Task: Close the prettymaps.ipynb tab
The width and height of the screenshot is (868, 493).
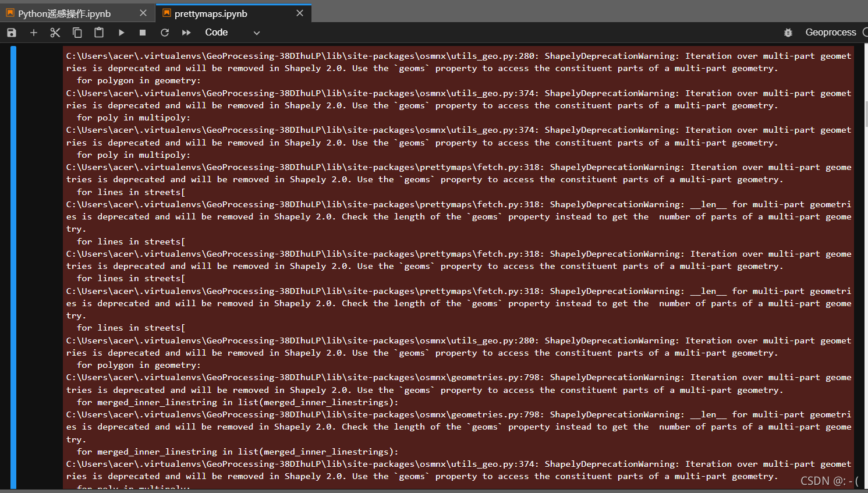Action: (300, 13)
